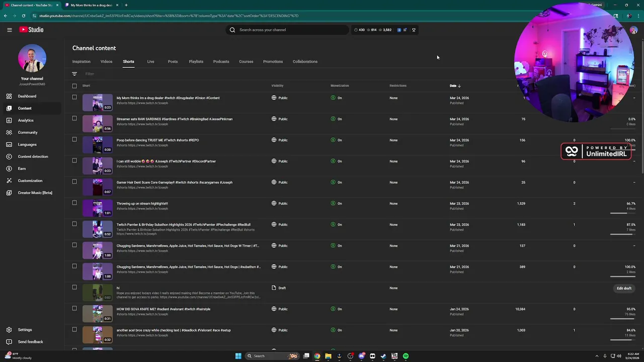Screen dimensions: 644x362
Task: Open visibility options for 'Streamer eats RAW SARDINES'
Action: (280, 119)
